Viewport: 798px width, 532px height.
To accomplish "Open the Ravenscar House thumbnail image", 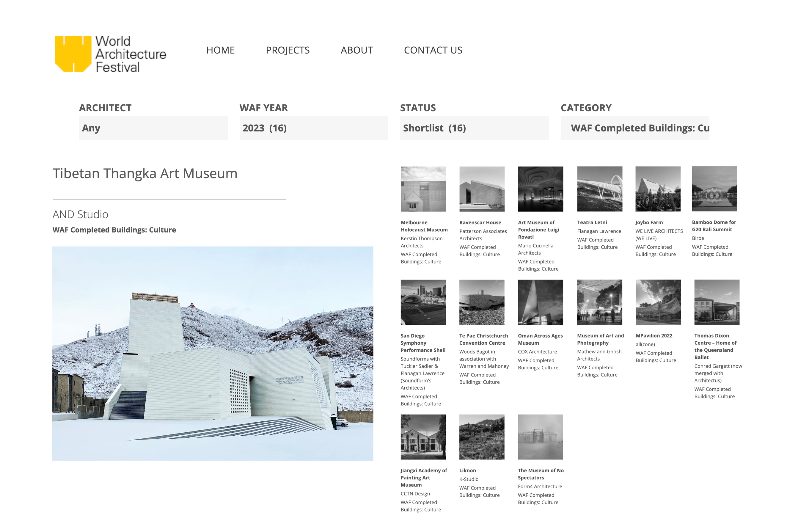I will click(482, 189).
